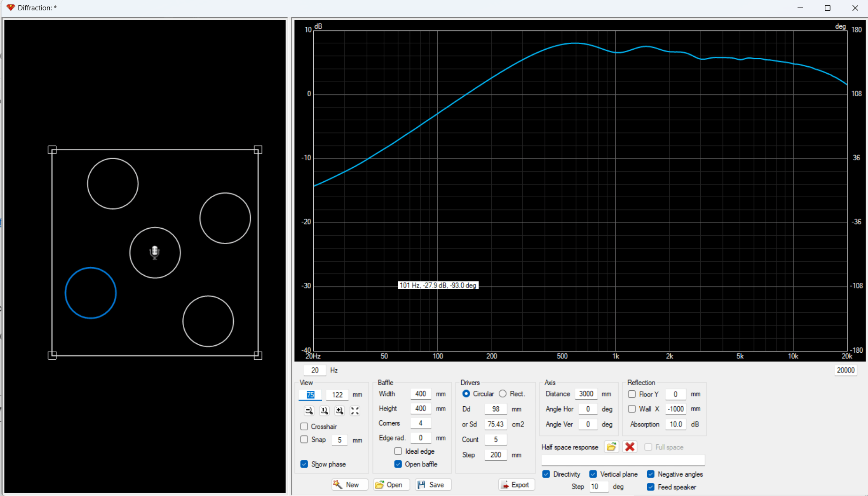The width and height of the screenshot is (868, 496).
Task: Maximize the Diffraction window
Action: 828,8
